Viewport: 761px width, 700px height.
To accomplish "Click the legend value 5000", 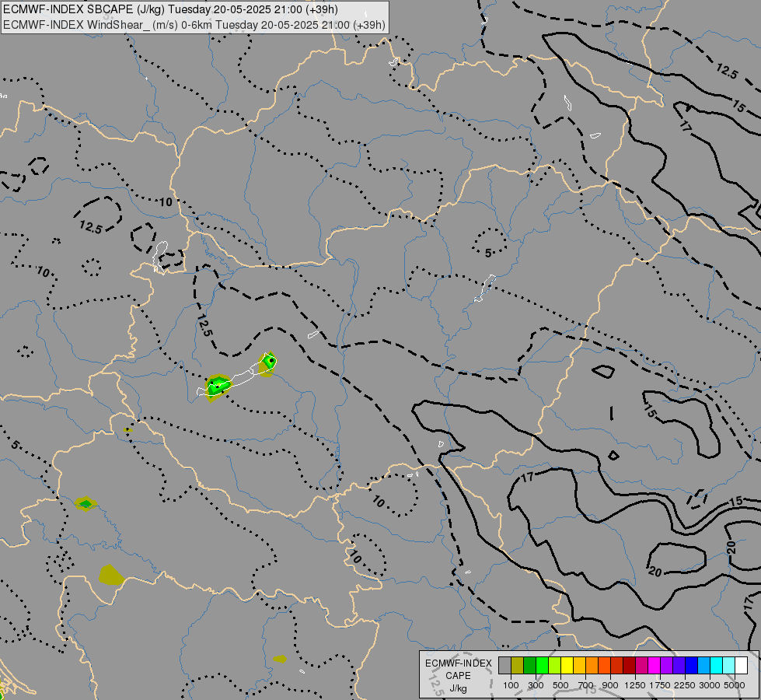I will click(x=735, y=685).
